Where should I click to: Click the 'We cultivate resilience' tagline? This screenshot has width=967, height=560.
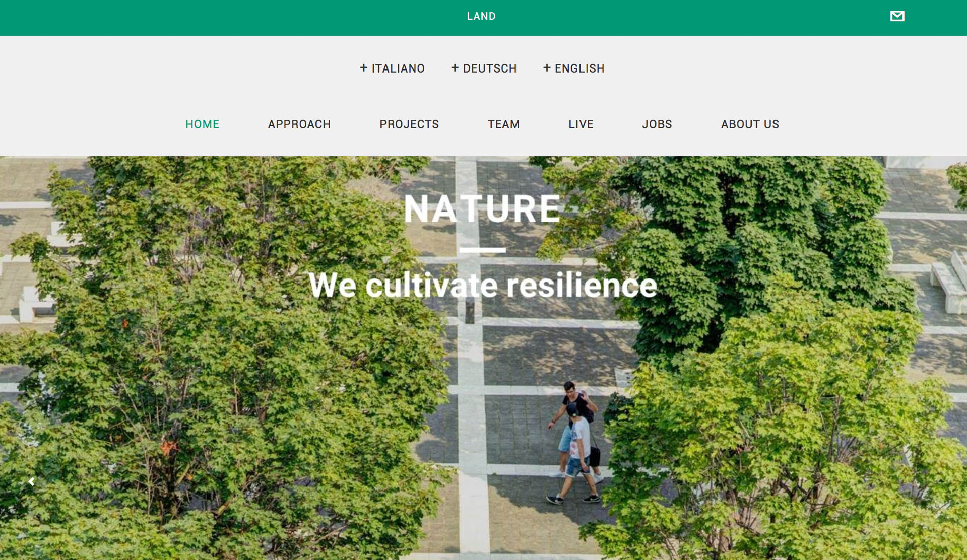click(x=483, y=285)
